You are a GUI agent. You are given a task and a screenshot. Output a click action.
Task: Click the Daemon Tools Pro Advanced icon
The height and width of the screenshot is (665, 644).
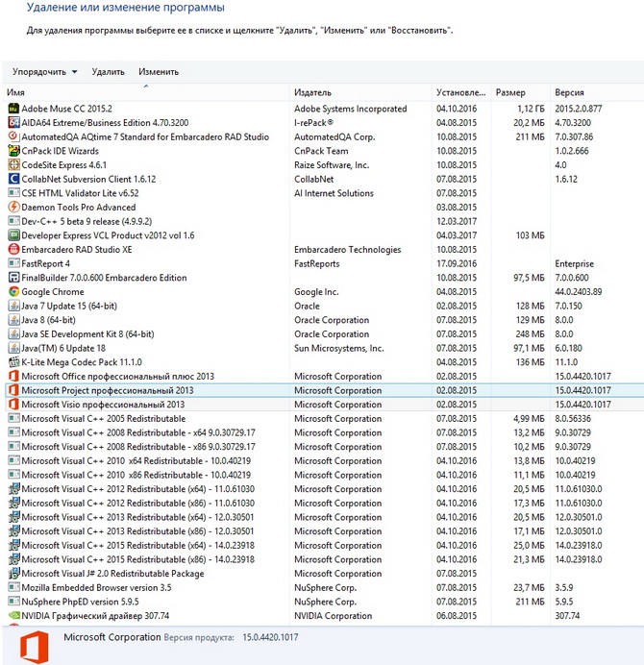13,207
